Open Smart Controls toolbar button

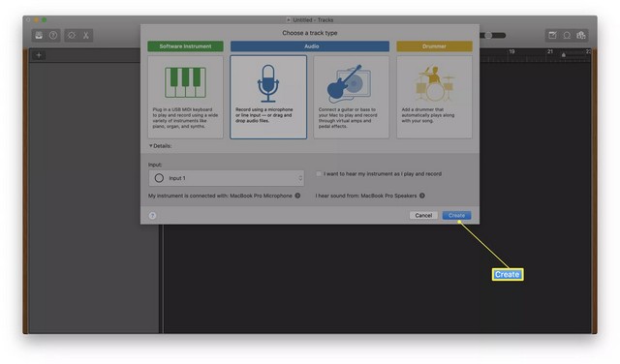pos(71,36)
